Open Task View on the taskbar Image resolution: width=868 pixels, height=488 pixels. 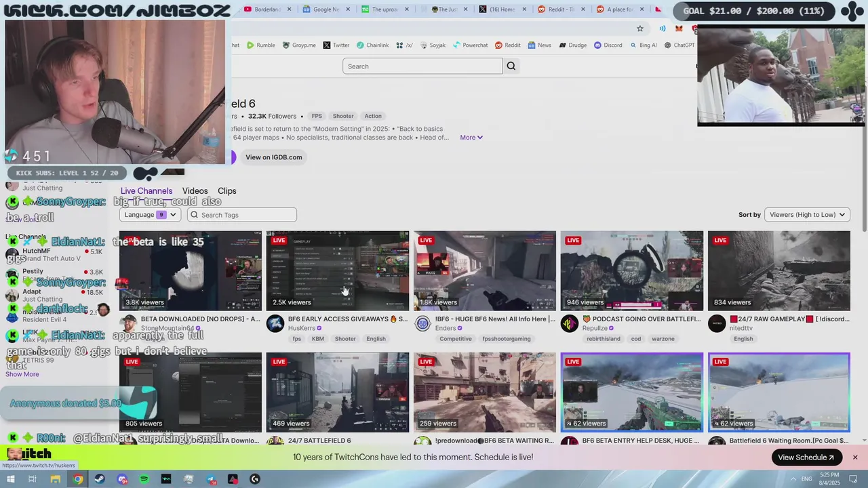tap(32, 479)
